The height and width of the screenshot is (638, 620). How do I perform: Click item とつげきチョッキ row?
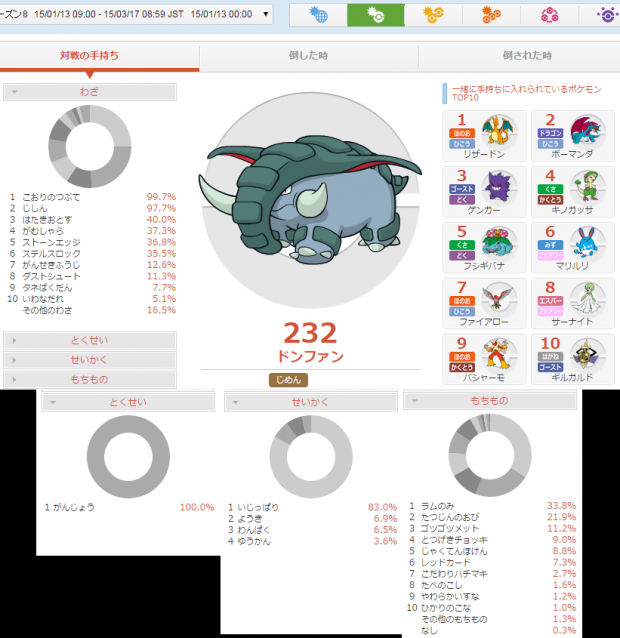492,540
